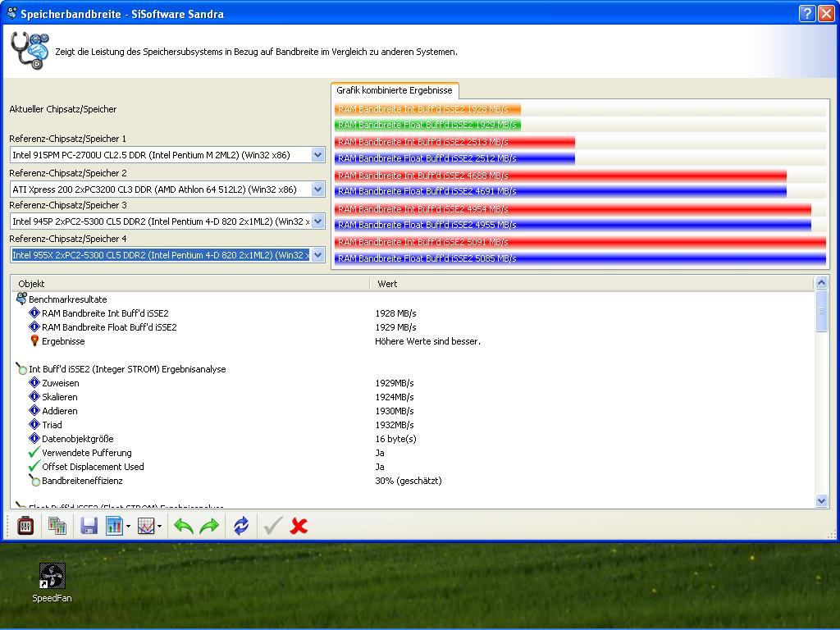
Task: Click the copy results icon in toolbar
Action: point(57,526)
